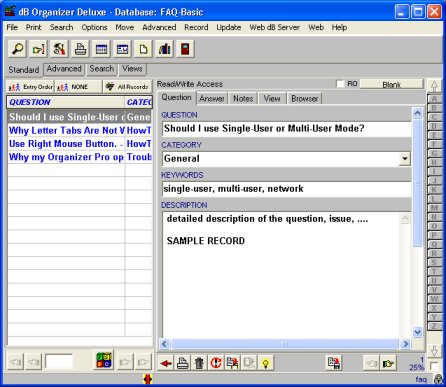Click the open folder toolbar icon
This screenshot has width=446, height=387.
[38, 49]
